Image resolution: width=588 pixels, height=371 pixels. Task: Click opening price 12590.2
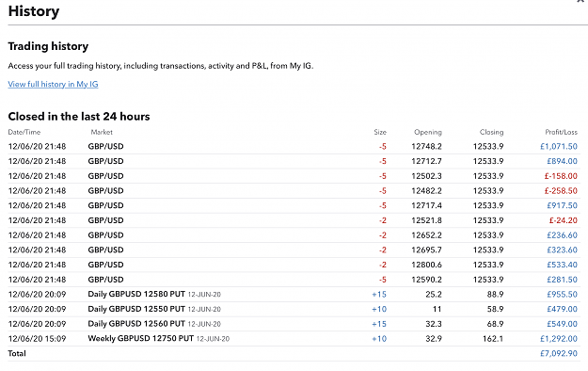(x=426, y=280)
